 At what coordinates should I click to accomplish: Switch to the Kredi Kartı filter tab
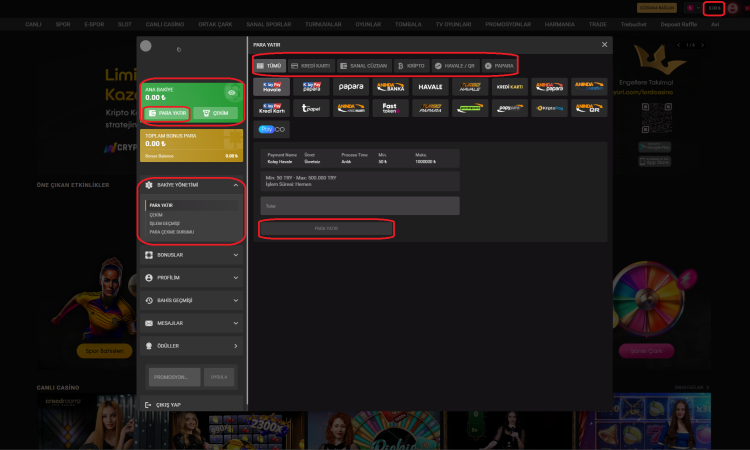[311, 66]
